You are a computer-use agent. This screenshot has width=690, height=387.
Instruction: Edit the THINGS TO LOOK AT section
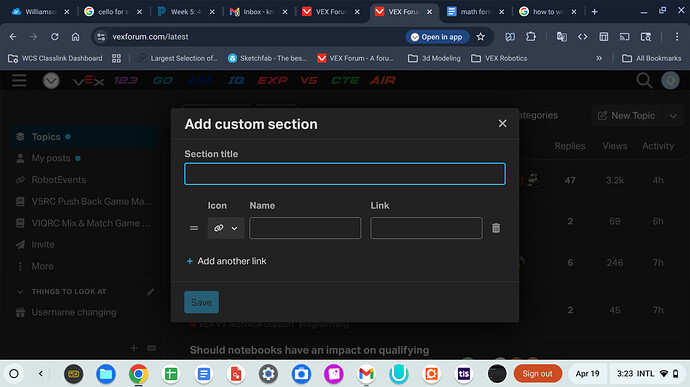point(150,291)
